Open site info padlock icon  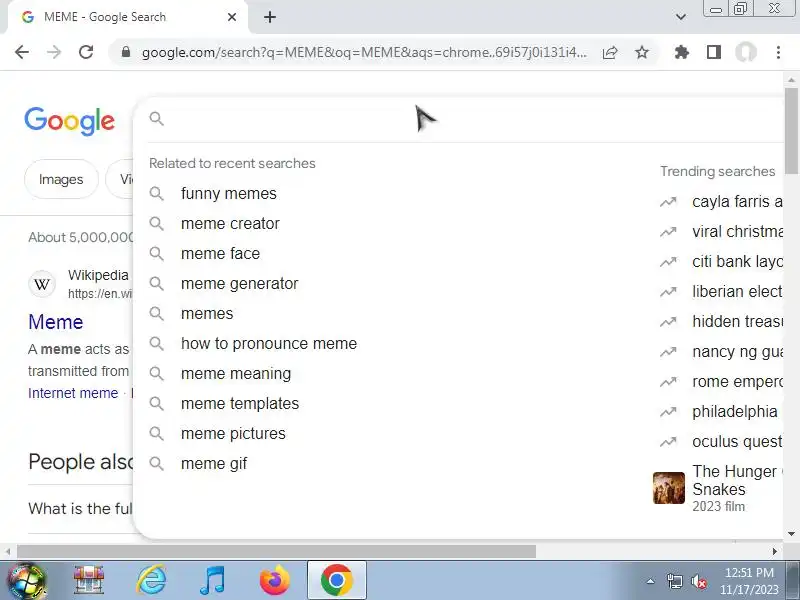[x=126, y=52]
